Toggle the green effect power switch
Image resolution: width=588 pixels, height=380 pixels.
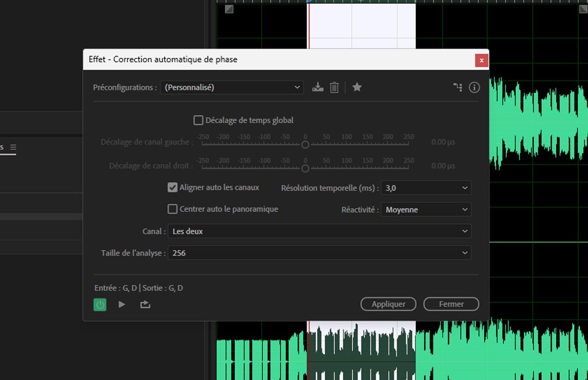100,304
